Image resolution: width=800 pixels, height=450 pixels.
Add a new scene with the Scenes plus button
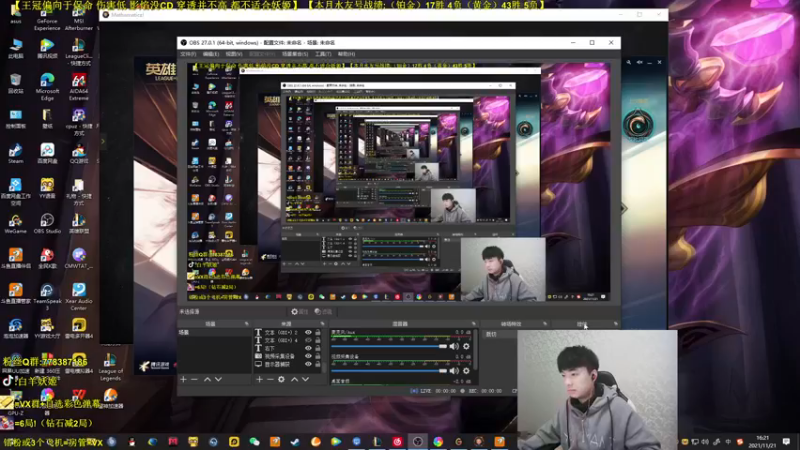click(x=183, y=379)
